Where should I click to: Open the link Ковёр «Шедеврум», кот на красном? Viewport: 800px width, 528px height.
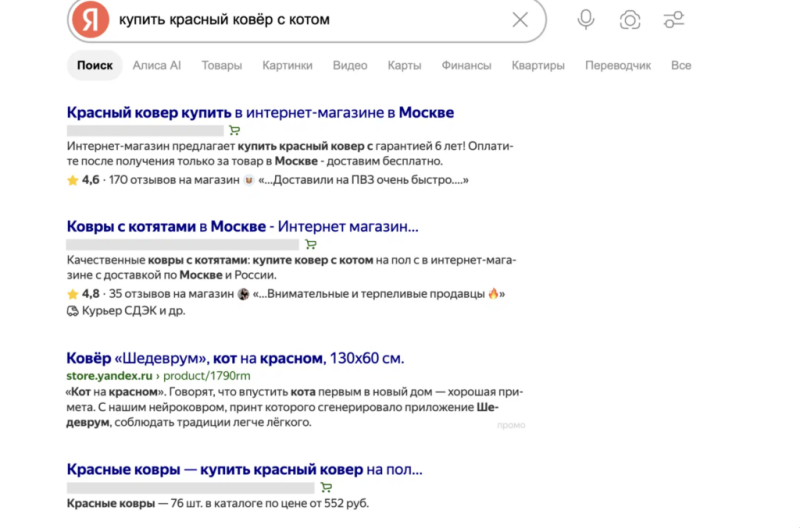point(235,358)
